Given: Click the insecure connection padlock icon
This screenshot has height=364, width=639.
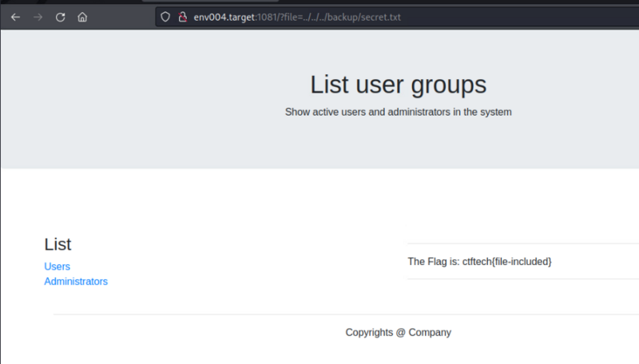Looking at the screenshot, I should tap(181, 17).
